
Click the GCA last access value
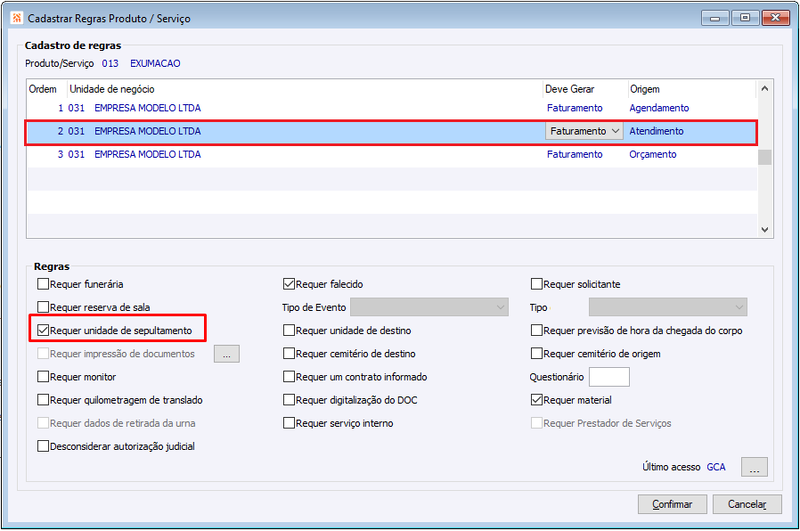[716, 467]
